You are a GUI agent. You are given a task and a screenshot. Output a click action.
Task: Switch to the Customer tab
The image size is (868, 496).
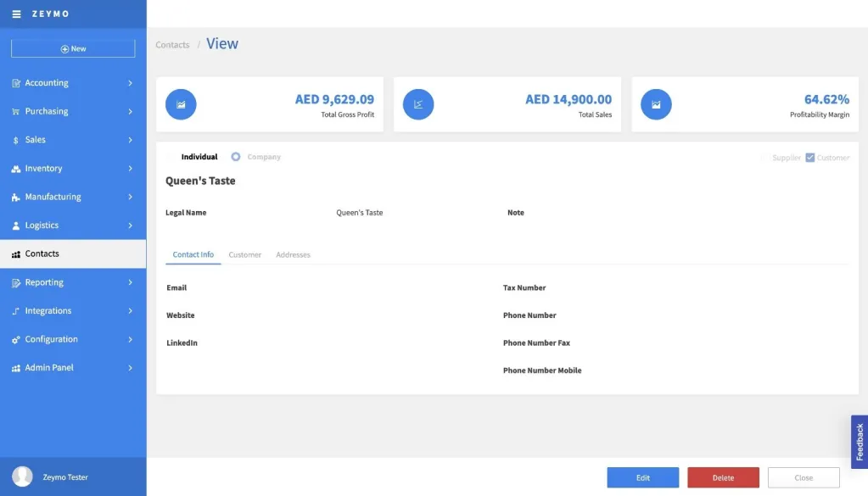244,255
